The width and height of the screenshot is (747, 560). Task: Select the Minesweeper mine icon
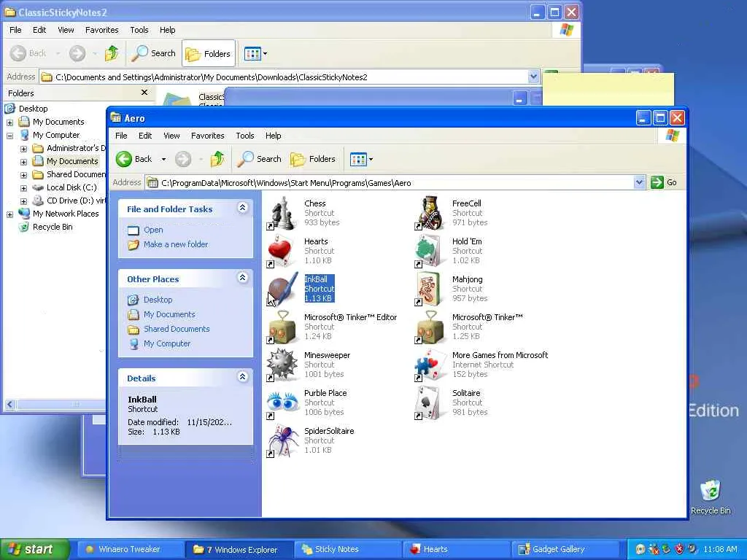tap(282, 365)
